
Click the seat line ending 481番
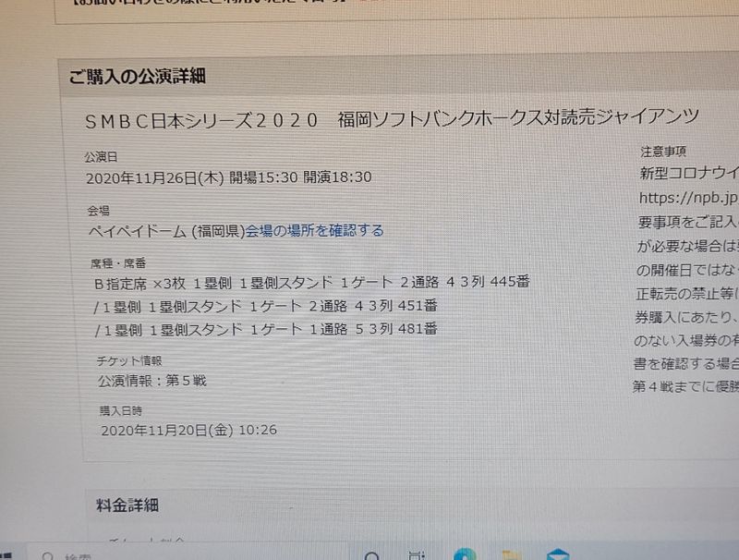266,330
